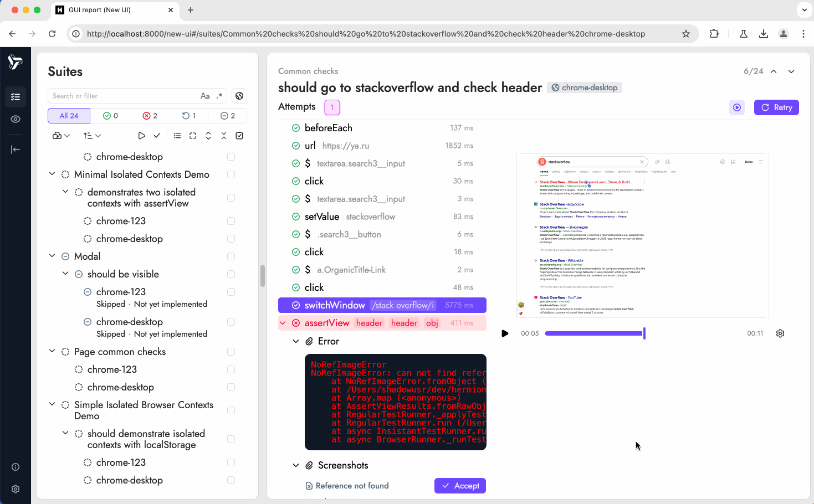Viewport: 814px width, 504px height.
Task: Toggle the regex search option
Action: [219, 96]
